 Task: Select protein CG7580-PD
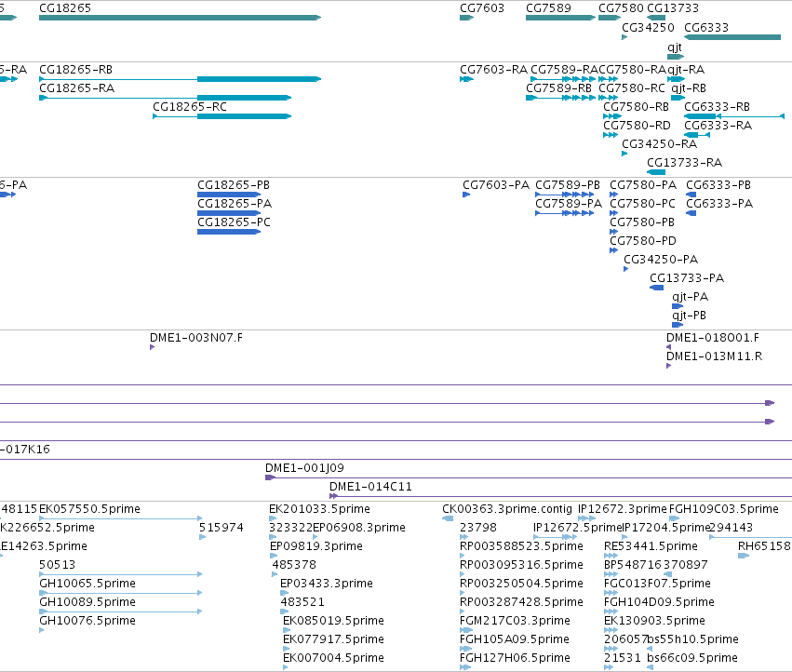(643, 241)
